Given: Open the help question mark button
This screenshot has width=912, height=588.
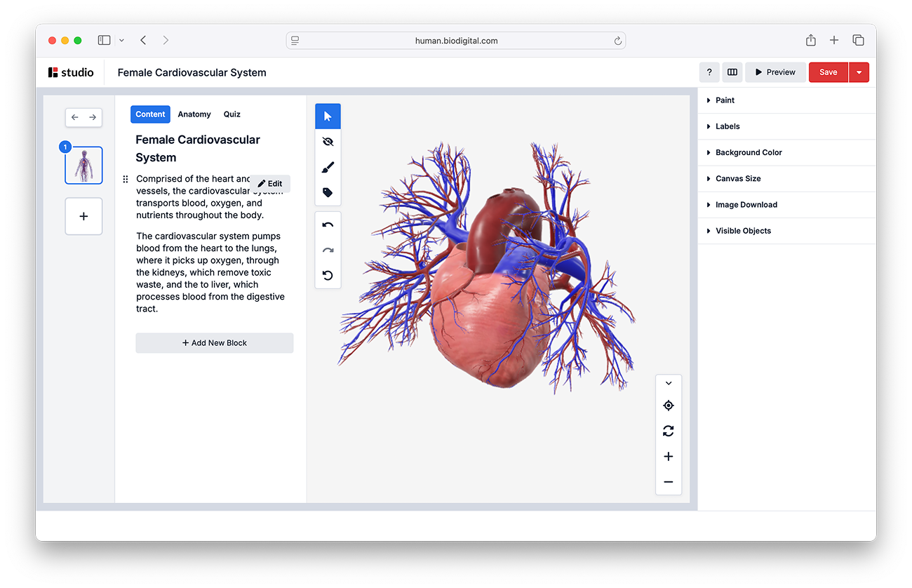Looking at the screenshot, I should click(709, 72).
